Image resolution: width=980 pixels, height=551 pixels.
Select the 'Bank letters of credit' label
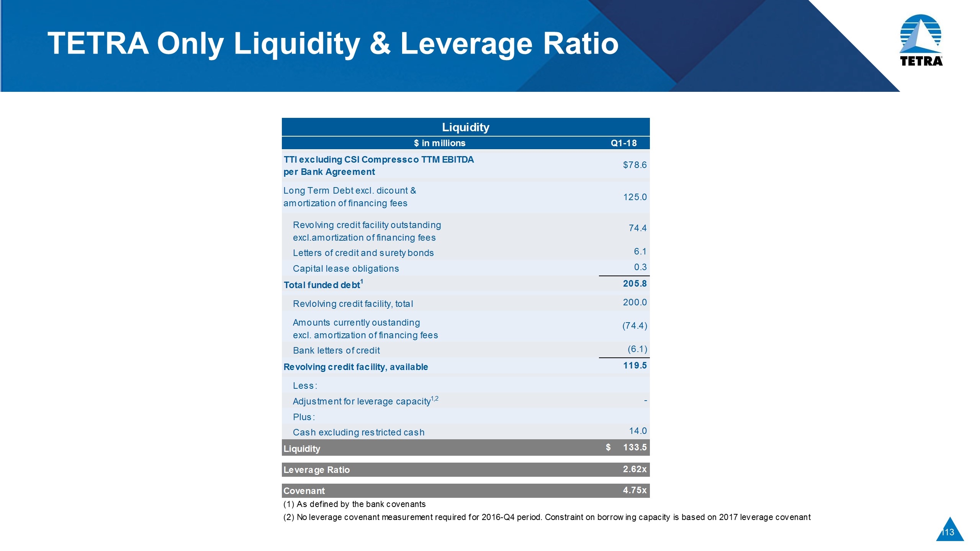[x=336, y=350]
